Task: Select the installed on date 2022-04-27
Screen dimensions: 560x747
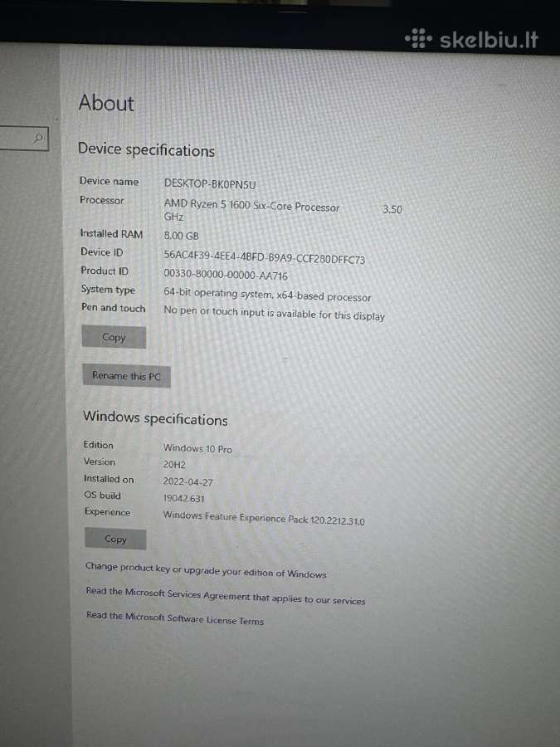Action: click(x=188, y=481)
